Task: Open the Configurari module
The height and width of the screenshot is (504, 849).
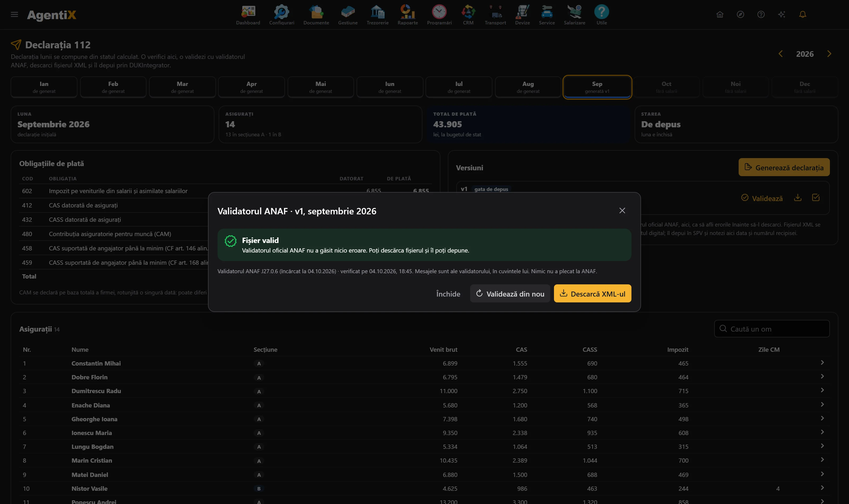Action: tap(281, 15)
